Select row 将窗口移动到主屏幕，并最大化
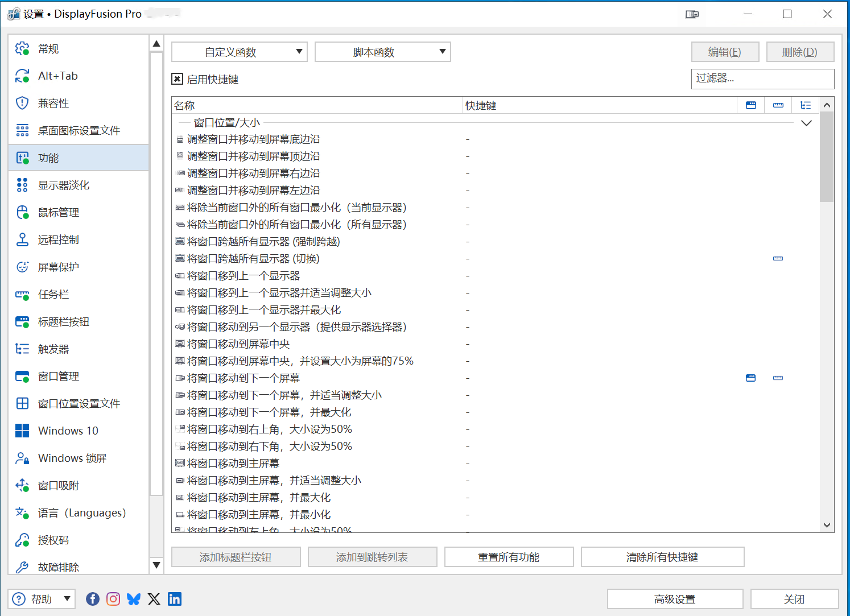This screenshot has width=850, height=616. 496,498
